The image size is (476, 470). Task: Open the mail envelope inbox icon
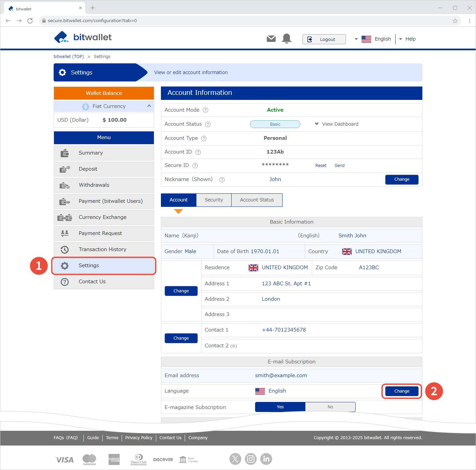pos(271,39)
